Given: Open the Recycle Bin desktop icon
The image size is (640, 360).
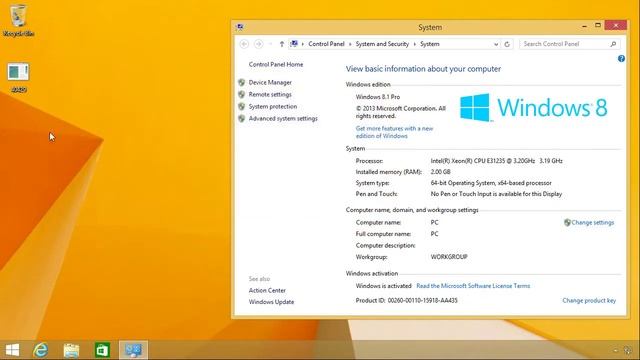Looking at the screenshot, I should [x=18, y=20].
